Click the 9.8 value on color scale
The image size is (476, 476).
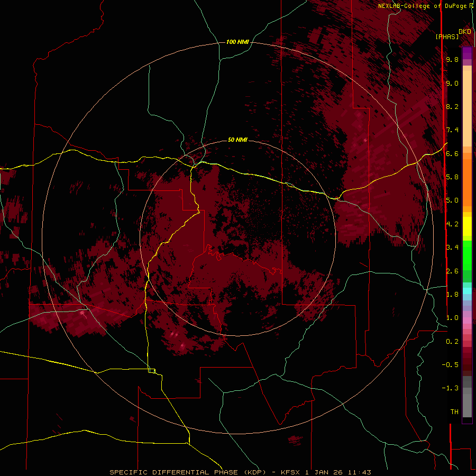[452, 59]
